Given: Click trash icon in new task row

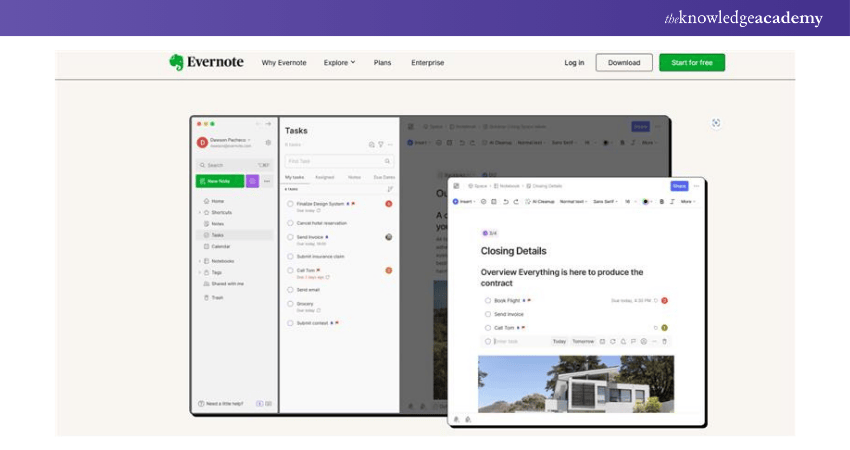Looking at the screenshot, I should (665, 341).
